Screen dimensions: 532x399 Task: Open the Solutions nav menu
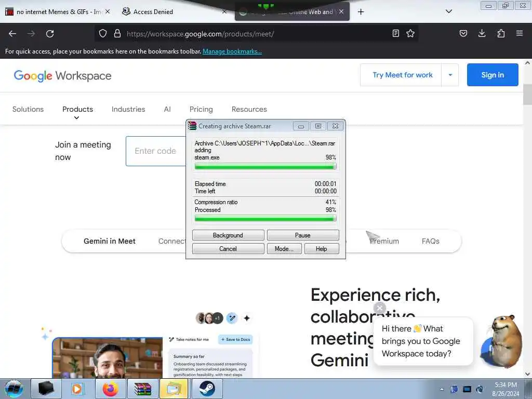point(28,109)
